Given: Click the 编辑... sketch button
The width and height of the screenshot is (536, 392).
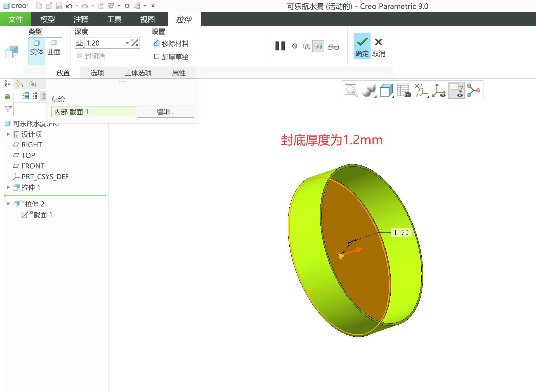Looking at the screenshot, I should click(166, 112).
